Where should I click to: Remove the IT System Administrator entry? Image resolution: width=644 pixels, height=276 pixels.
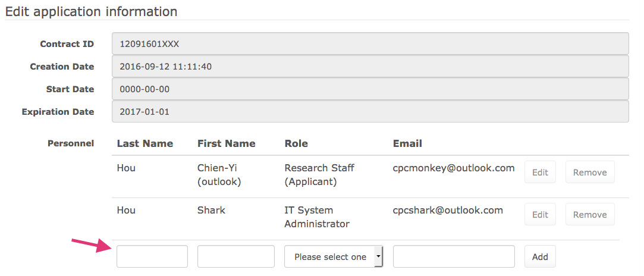pos(590,214)
